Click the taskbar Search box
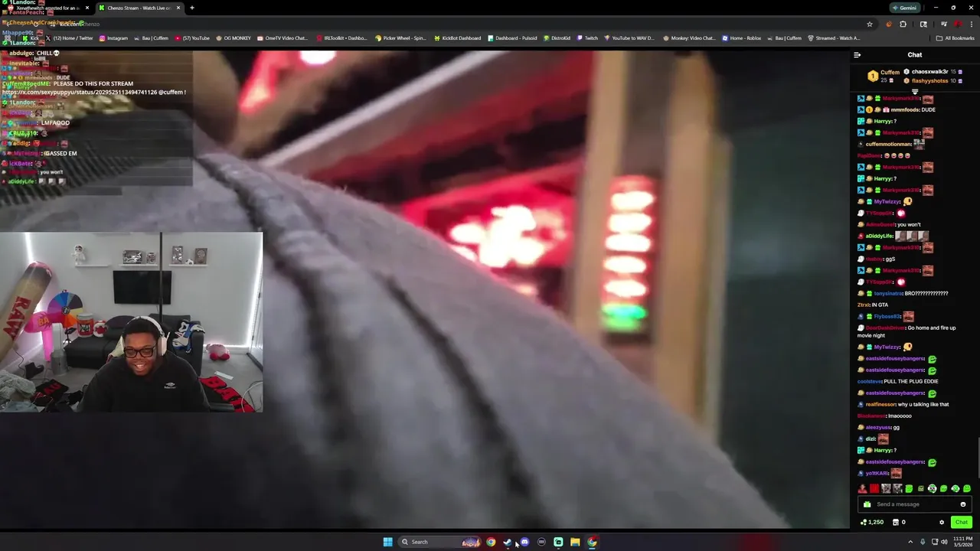 pos(440,542)
